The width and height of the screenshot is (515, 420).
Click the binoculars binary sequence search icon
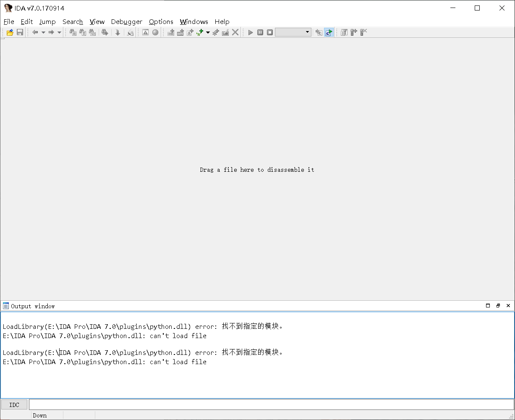pyautogui.click(x=92, y=32)
